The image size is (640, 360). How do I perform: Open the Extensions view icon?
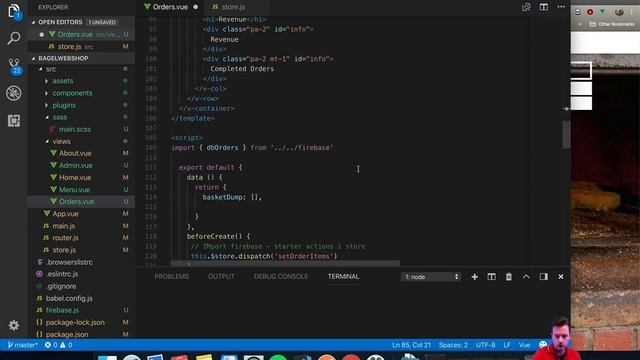click(x=13, y=120)
